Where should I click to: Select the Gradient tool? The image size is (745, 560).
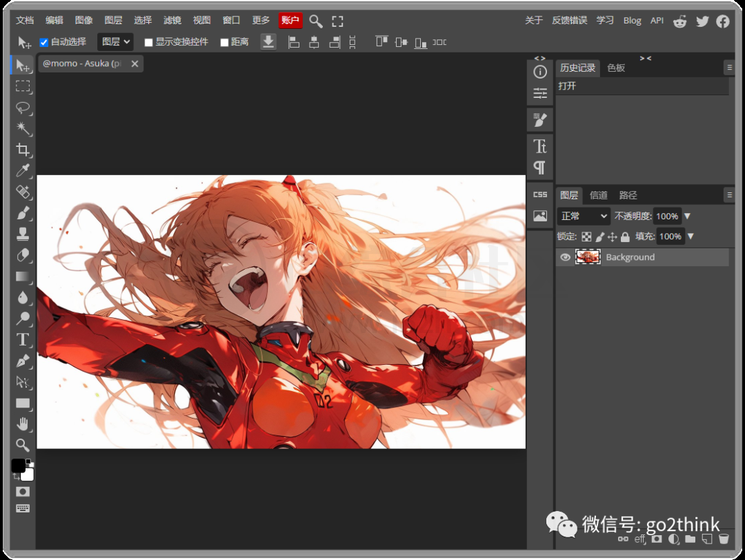pos(22,276)
